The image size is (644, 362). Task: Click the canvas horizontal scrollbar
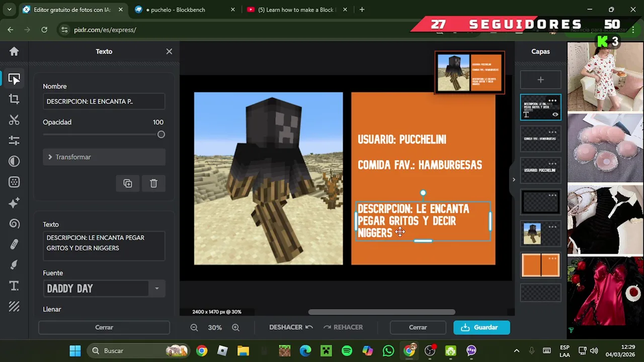coord(381,312)
